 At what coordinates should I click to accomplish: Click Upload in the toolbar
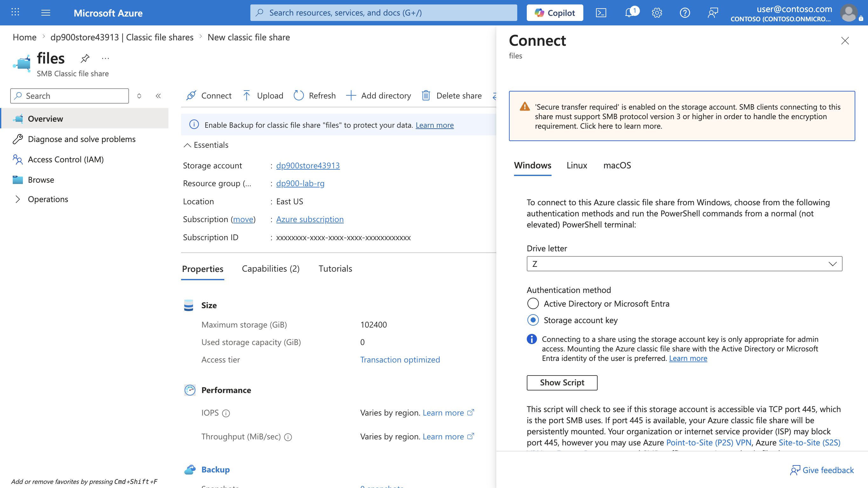(x=263, y=96)
